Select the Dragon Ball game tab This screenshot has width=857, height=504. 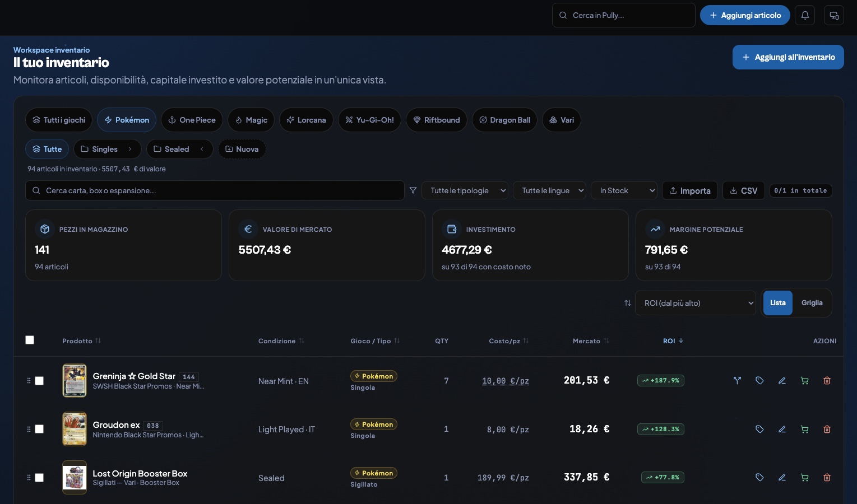(x=505, y=120)
